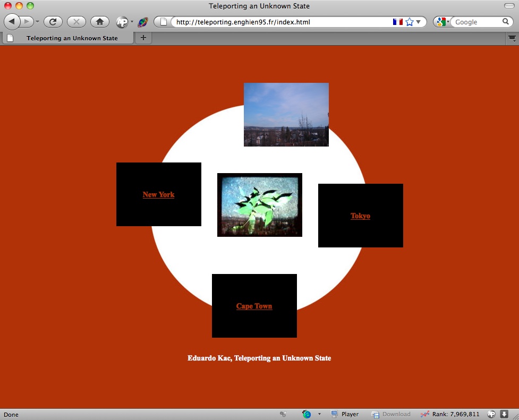
Task: Go to the Home page button
Action: click(x=100, y=22)
